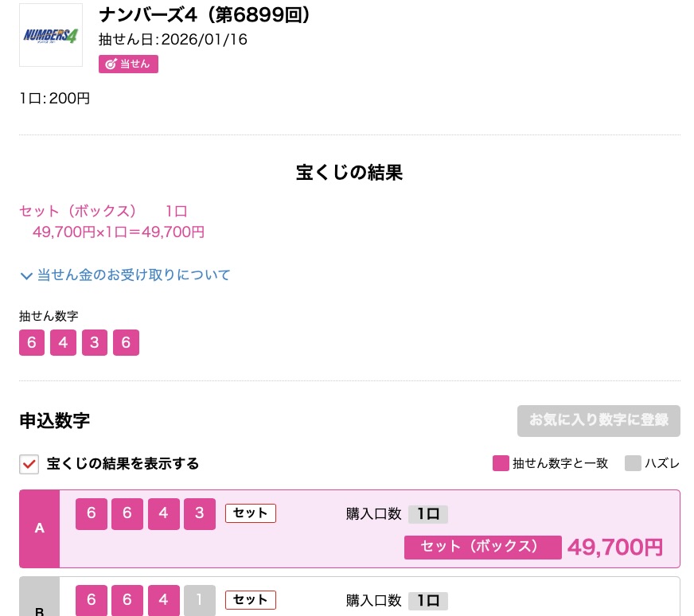Click the 49,700円 prize amount in row A
This screenshot has height=616, width=694.
[x=614, y=547]
